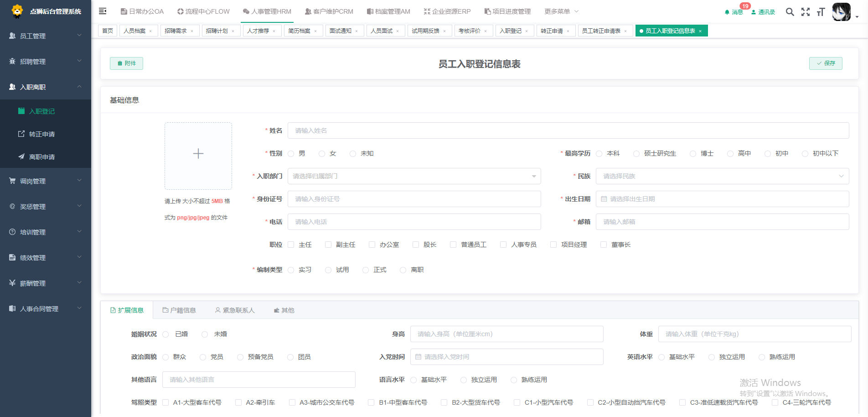This screenshot has height=417, width=868.
Task: Select 本科 education radio
Action: tap(599, 154)
